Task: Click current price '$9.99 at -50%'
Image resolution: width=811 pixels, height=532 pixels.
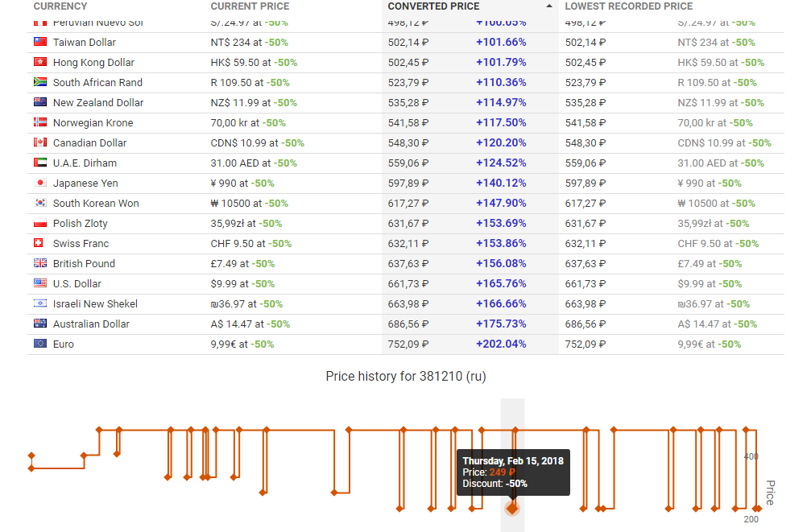Action: [242, 284]
